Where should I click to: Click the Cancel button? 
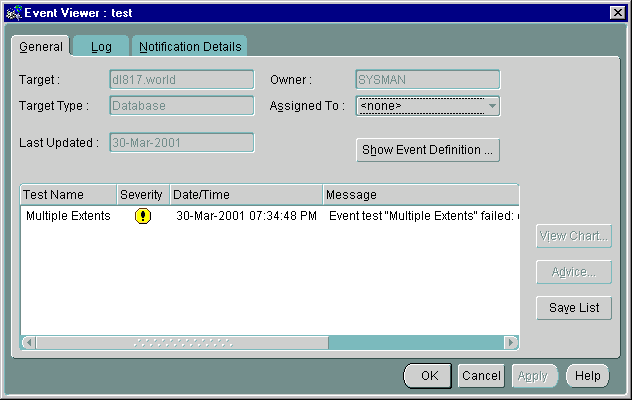pyautogui.click(x=481, y=376)
